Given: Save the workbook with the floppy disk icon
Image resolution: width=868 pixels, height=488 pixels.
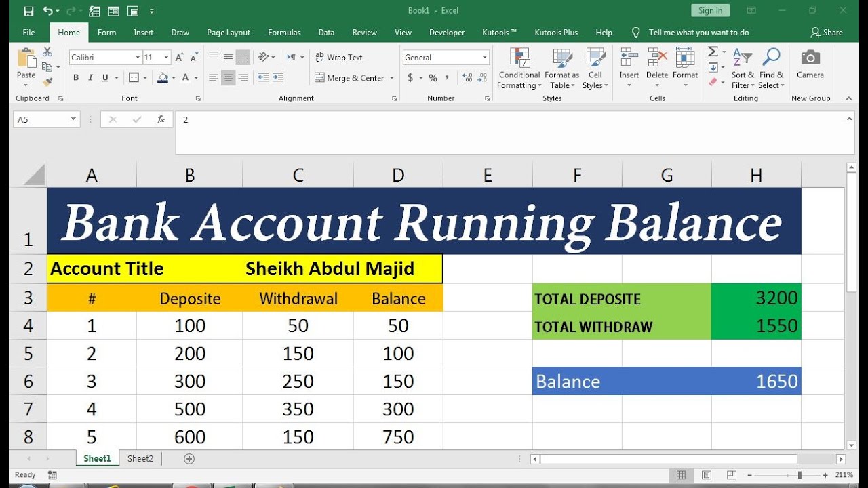Looking at the screenshot, I should (x=28, y=11).
